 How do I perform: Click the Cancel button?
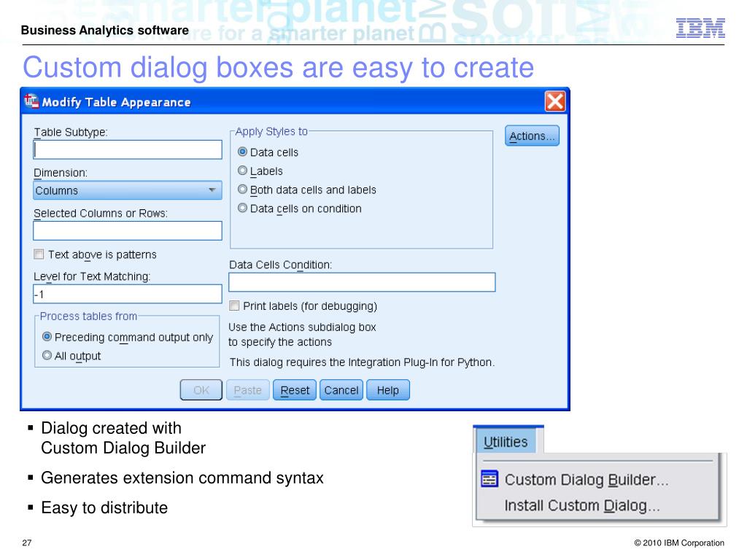tap(341, 390)
